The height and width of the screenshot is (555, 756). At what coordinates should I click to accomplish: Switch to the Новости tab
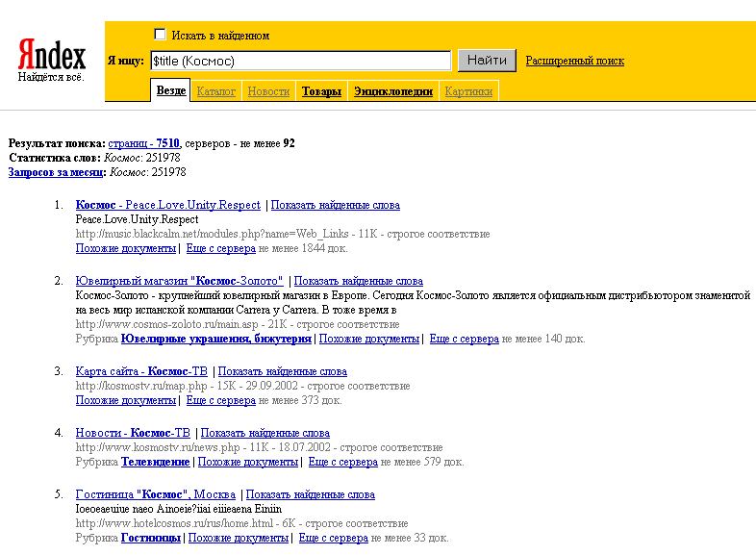point(268,91)
